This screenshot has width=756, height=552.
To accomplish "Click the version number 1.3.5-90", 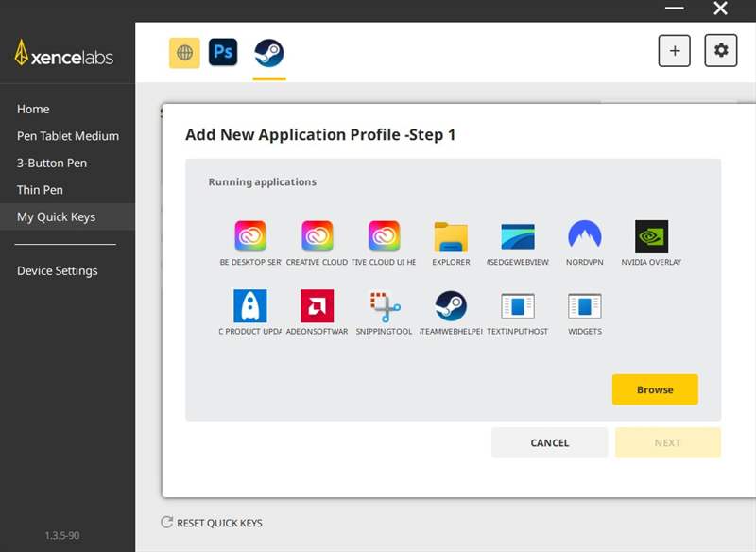I will click(62, 535).
